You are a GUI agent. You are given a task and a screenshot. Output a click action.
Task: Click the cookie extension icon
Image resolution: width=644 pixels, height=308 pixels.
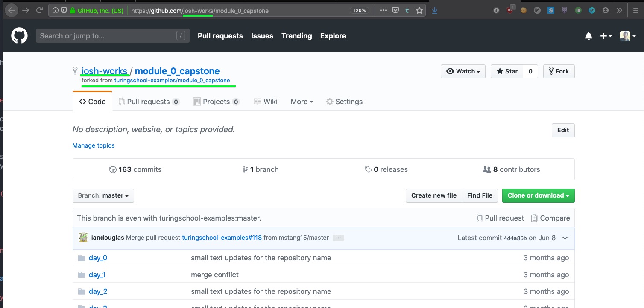click(524, 11)
